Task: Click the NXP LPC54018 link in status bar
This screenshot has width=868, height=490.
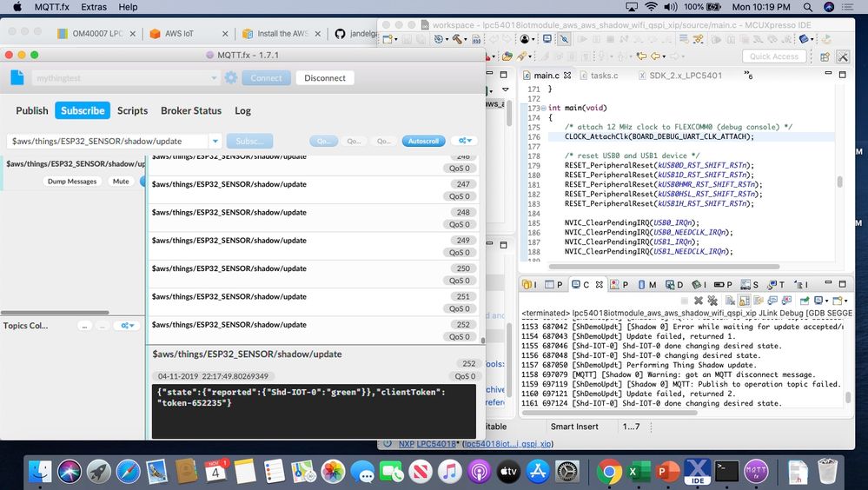Action: (427, 443)
